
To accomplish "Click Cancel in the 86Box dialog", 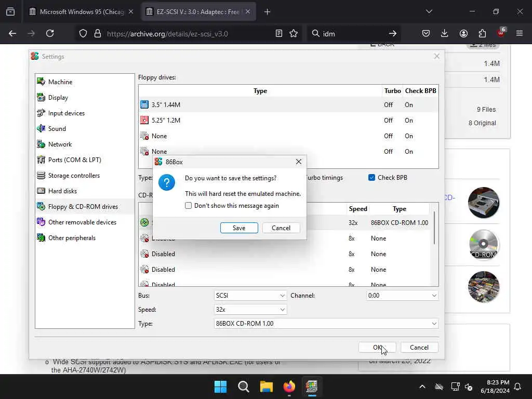I will point(281,228).
